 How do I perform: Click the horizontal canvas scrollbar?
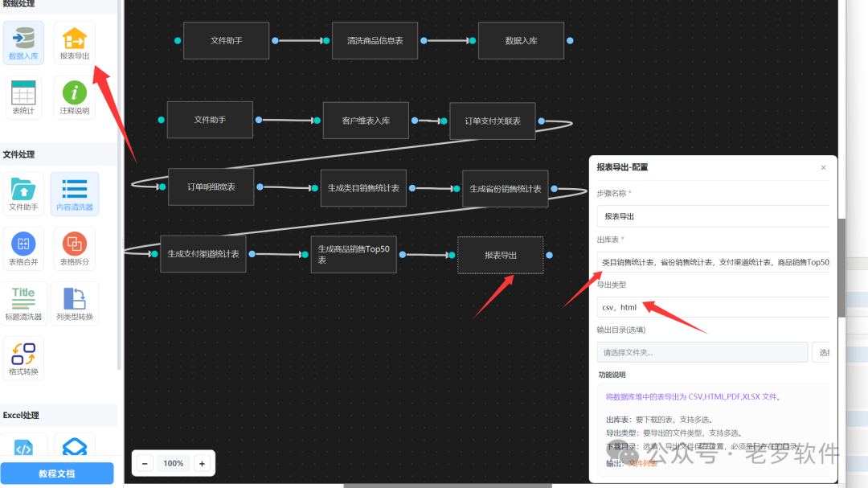pos(448,486)
